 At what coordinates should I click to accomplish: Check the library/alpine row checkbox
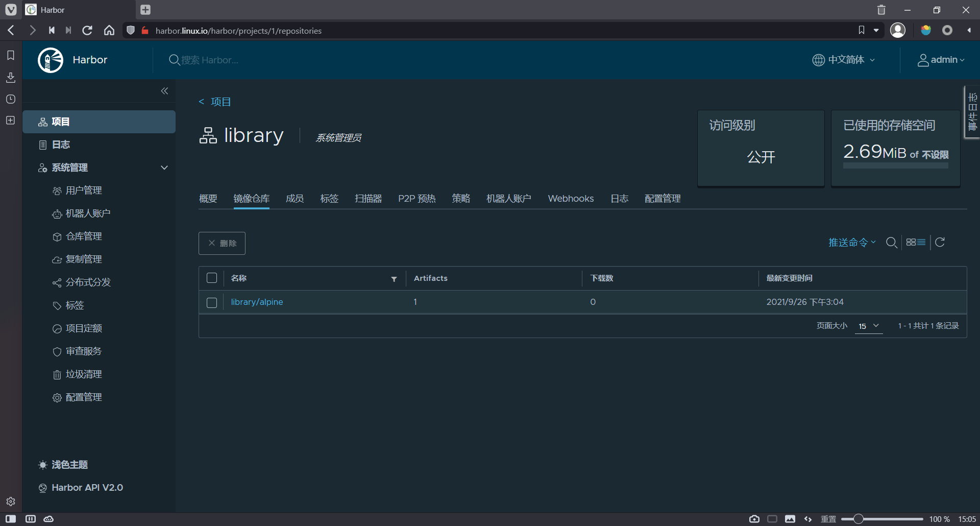click(x=212, y=303)
